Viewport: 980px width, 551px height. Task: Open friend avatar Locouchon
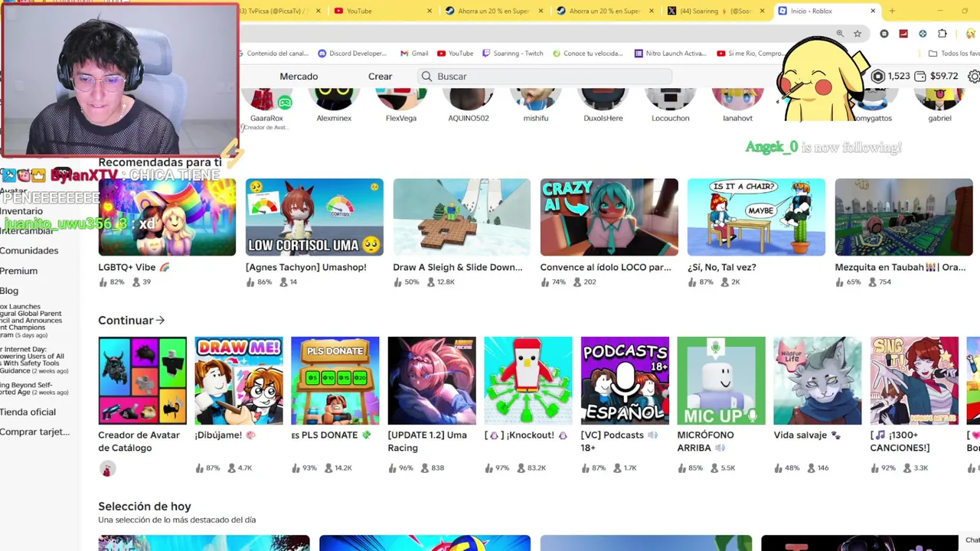[671, 99]
